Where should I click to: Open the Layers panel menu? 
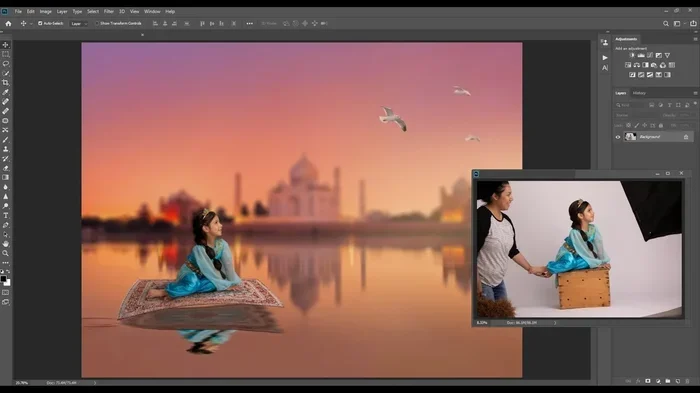click(x=695, y=93)
